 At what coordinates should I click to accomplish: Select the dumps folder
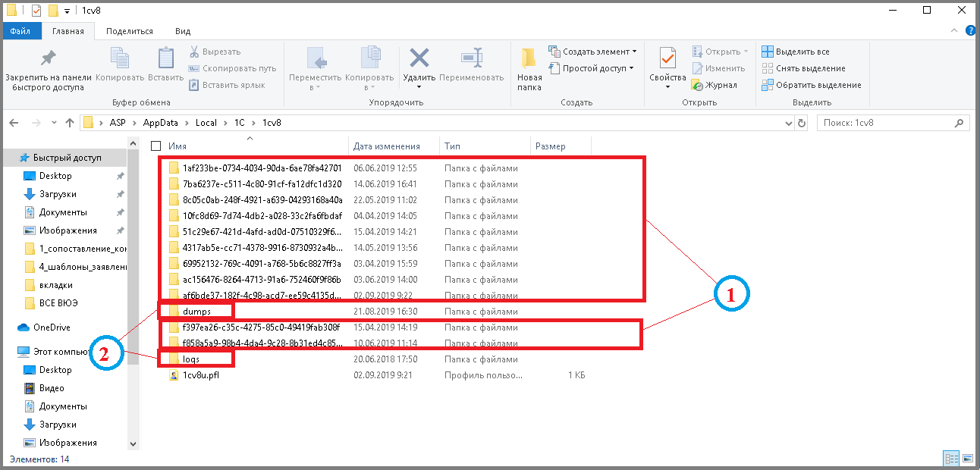click(196, 312)
